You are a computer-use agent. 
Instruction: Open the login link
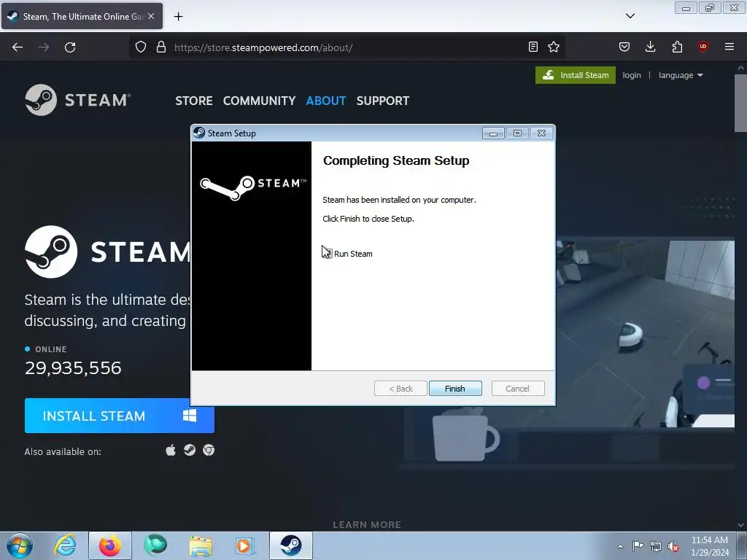pos(631,75)
